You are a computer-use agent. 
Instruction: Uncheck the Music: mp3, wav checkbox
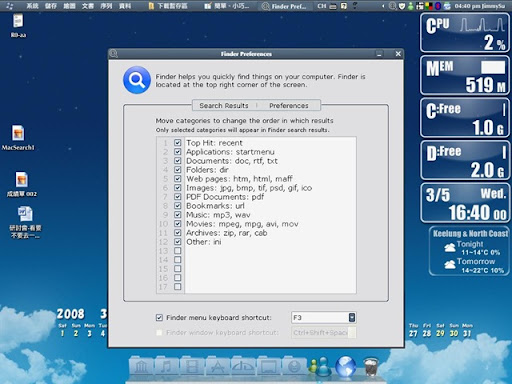(177, 215)
